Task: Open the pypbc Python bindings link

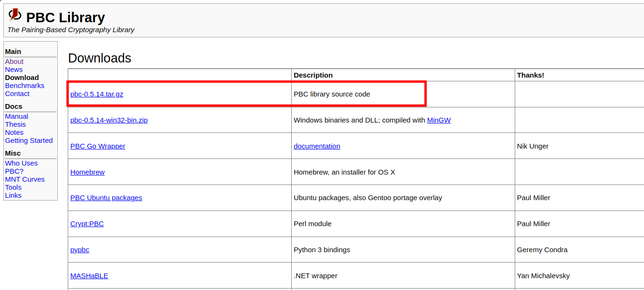Action: point(80,250)
